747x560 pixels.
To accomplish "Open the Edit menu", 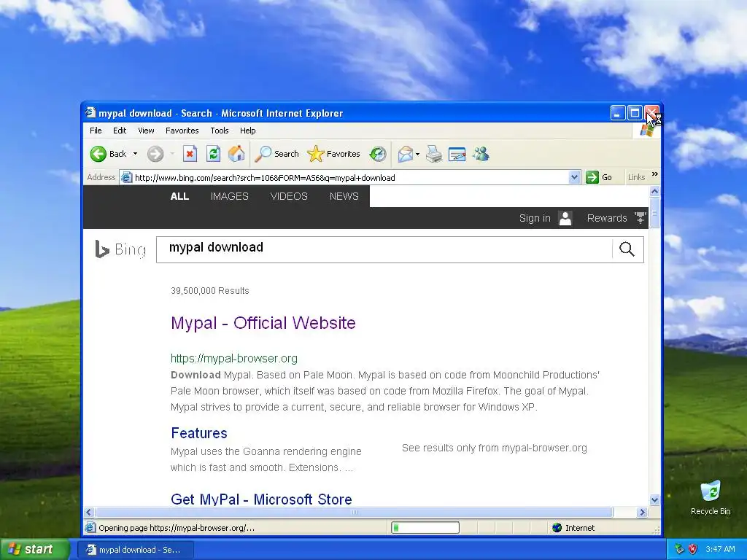I will pos(120,131).
